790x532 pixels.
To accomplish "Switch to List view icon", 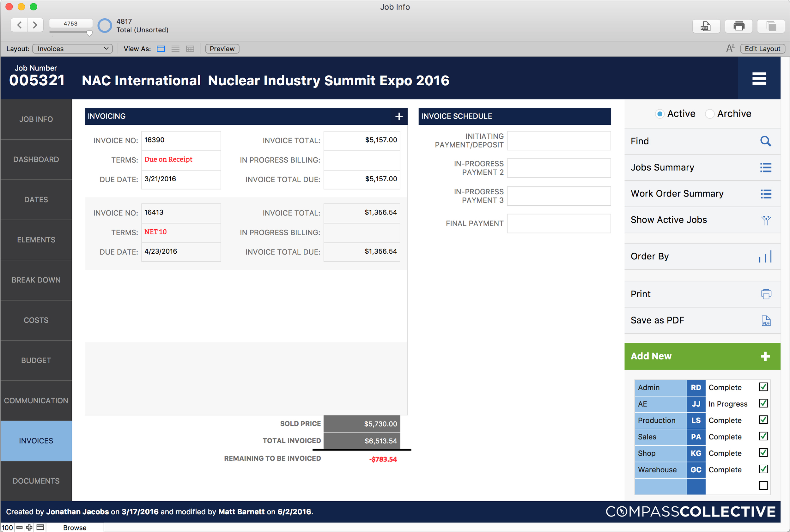I will click(175, 49).
